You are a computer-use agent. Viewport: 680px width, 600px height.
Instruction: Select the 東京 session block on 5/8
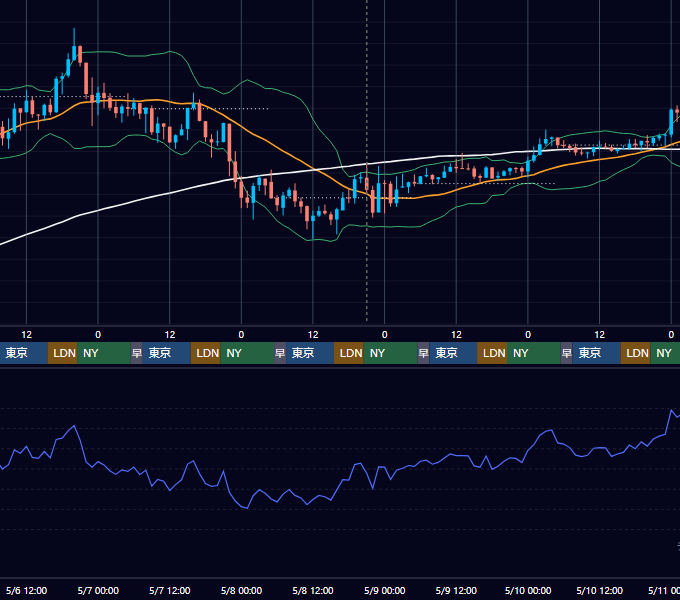pos(310,353)
